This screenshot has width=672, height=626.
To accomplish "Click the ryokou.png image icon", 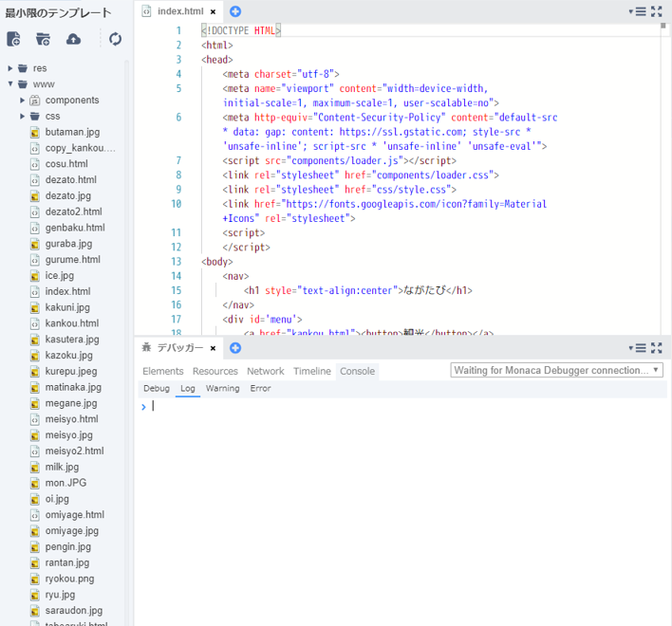I will pyautogui.click(x=35, y=580).
